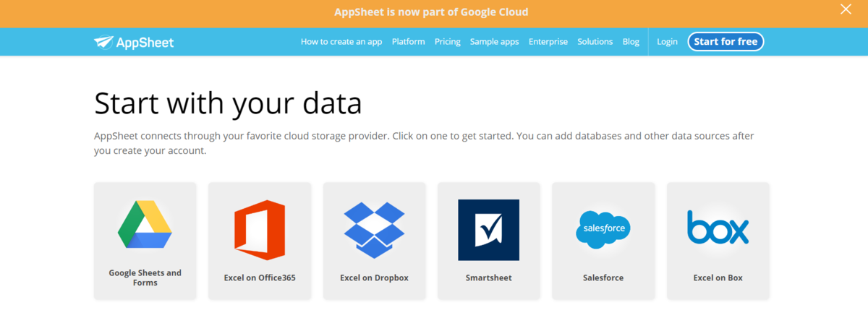Viewport: 868px width, 331px height.
Task: Dismiss the orange Google Cloud banner
Action: (x=846, y=9)
